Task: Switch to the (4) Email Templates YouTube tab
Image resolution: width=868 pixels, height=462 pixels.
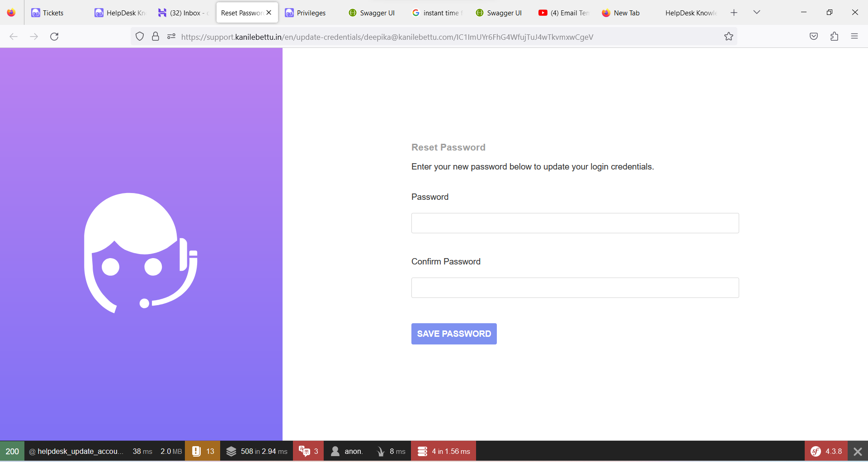Action: point(565,13)
